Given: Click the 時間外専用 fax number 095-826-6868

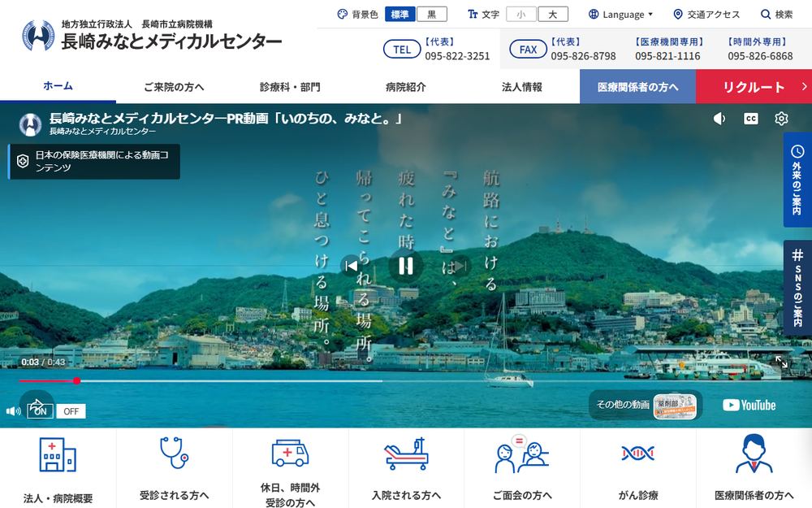Looking at the screenshot, I should (x=760, y=56).
